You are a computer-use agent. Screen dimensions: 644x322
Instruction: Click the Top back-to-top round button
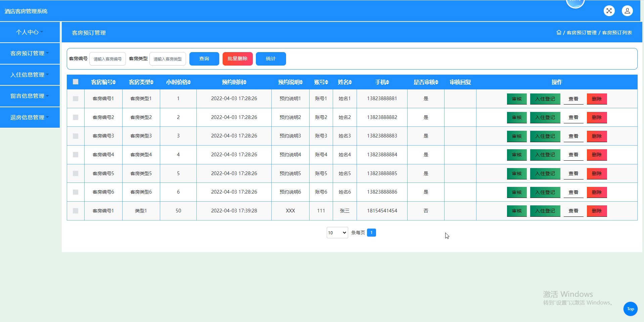pos(630,309)
